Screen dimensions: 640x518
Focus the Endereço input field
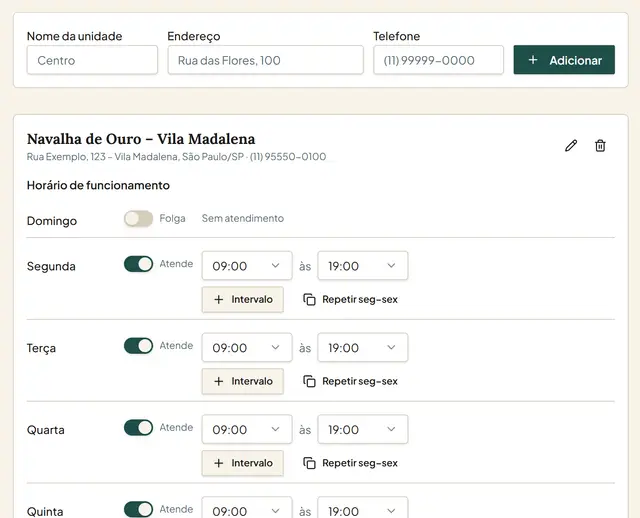click(x=265, y=60)
